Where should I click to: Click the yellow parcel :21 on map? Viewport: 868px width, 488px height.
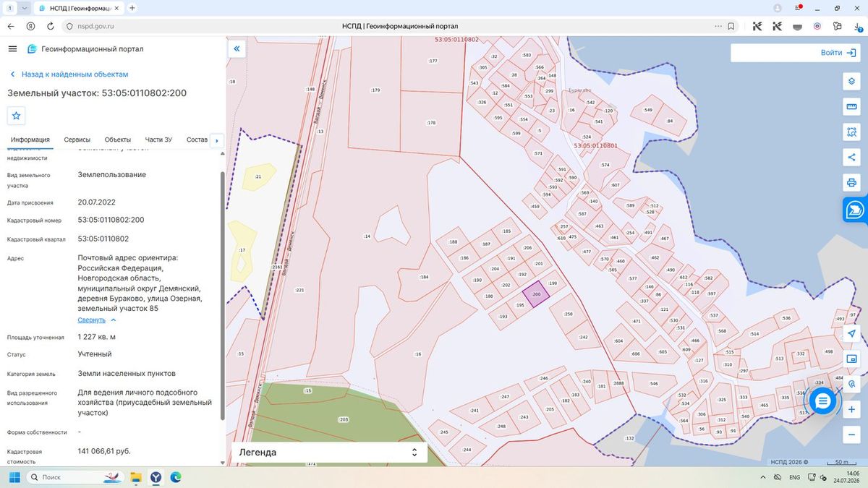click(x=258, y=176)
